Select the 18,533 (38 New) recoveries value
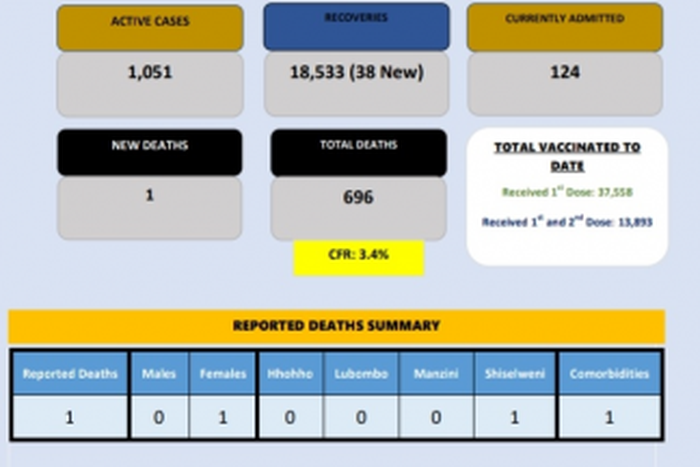Image resolution: width=700 pixels, height=467 pixels. tap(356, 73)
